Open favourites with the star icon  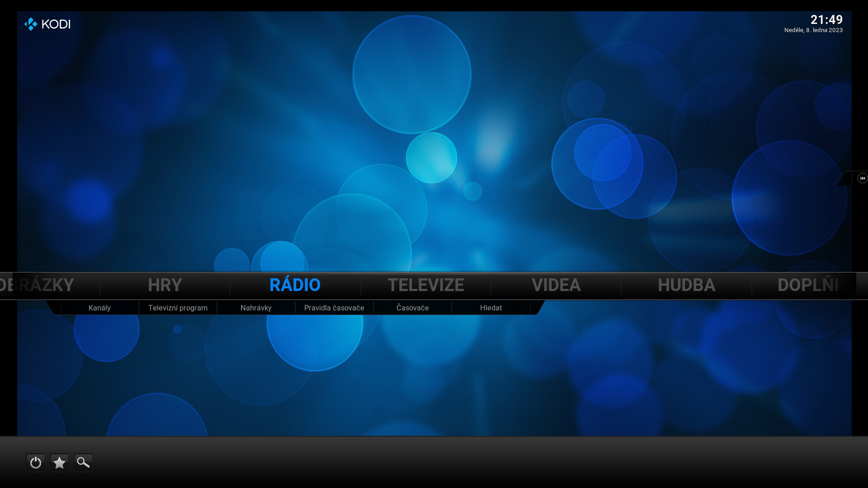click(59, 463)
